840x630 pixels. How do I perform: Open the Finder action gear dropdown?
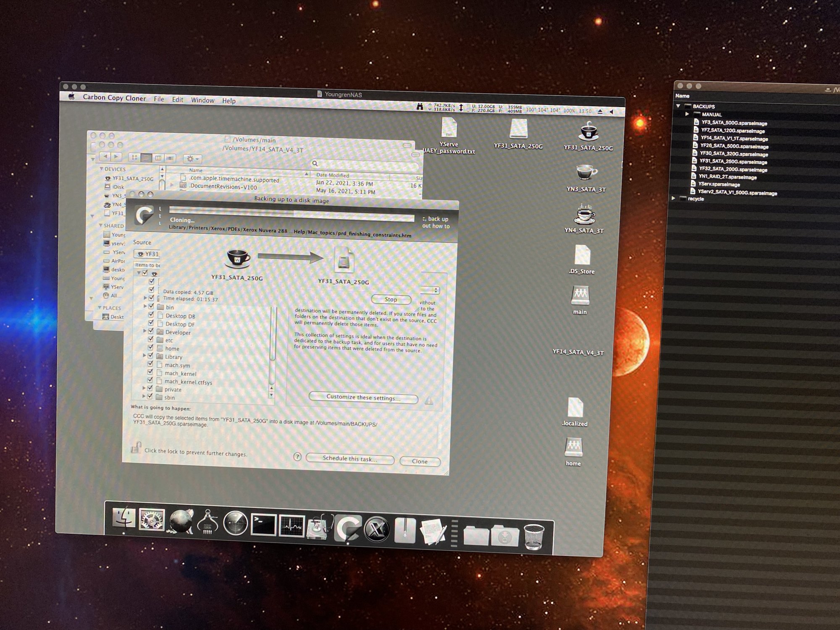(192, 159)
